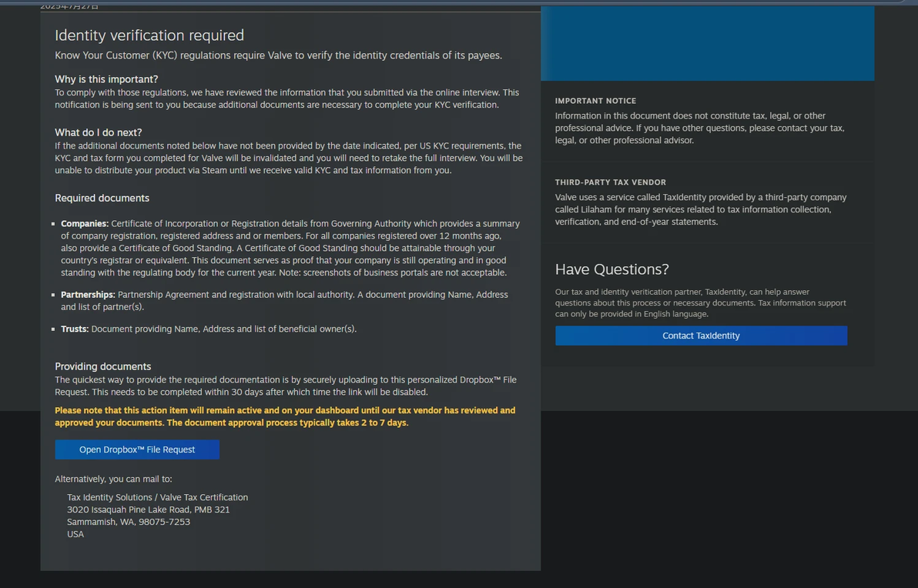
Task: Select the 'Required documents' heading
Action: point(102,198)
